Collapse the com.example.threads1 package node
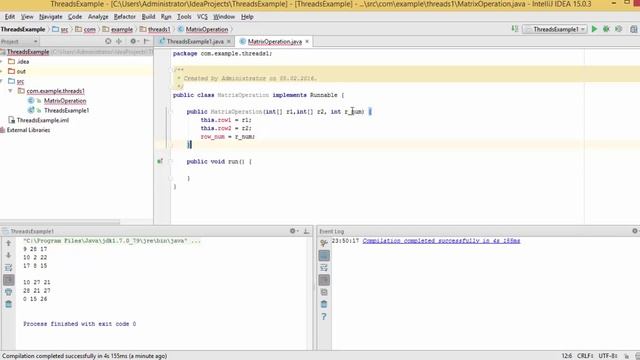The image size is (640, 360). tap(11, 91)
